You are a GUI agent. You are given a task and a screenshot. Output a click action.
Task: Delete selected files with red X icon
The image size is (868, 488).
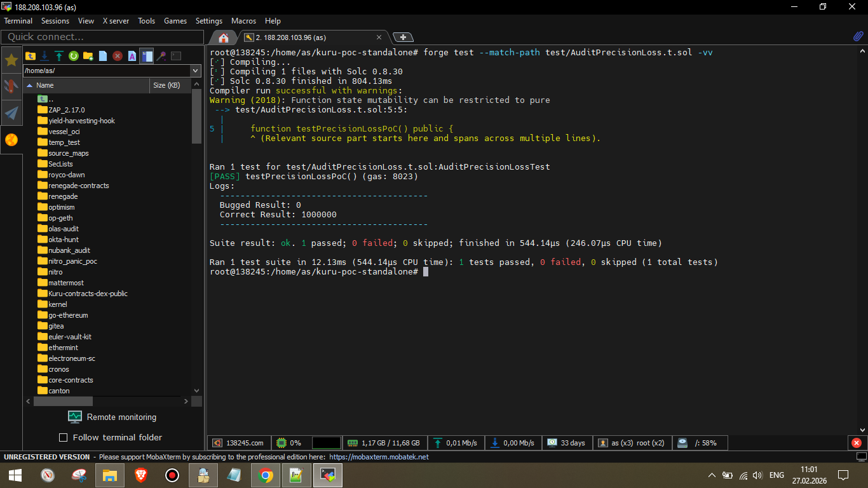pos(118,56)
